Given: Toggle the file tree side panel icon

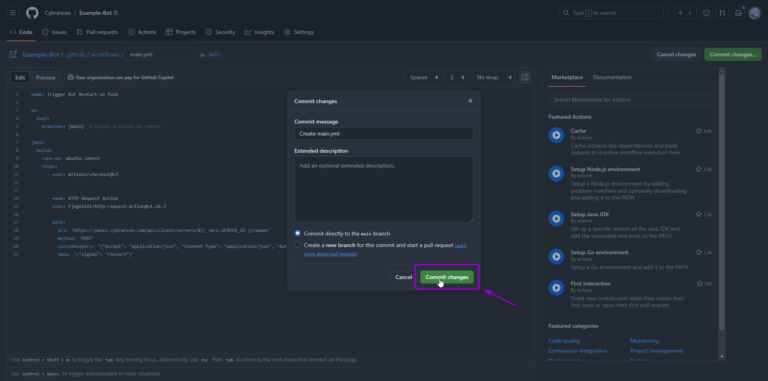Looking at the screenshot, I should point(13,54).
